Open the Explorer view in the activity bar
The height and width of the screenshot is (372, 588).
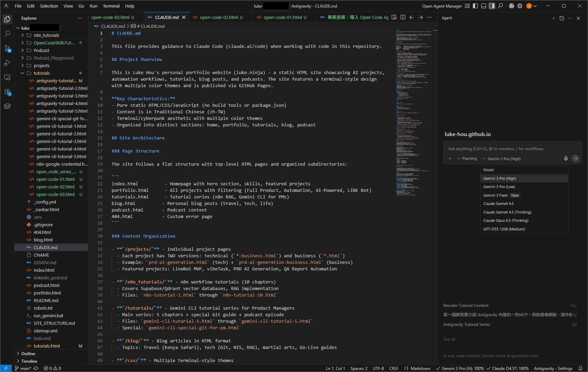(7, 20)
